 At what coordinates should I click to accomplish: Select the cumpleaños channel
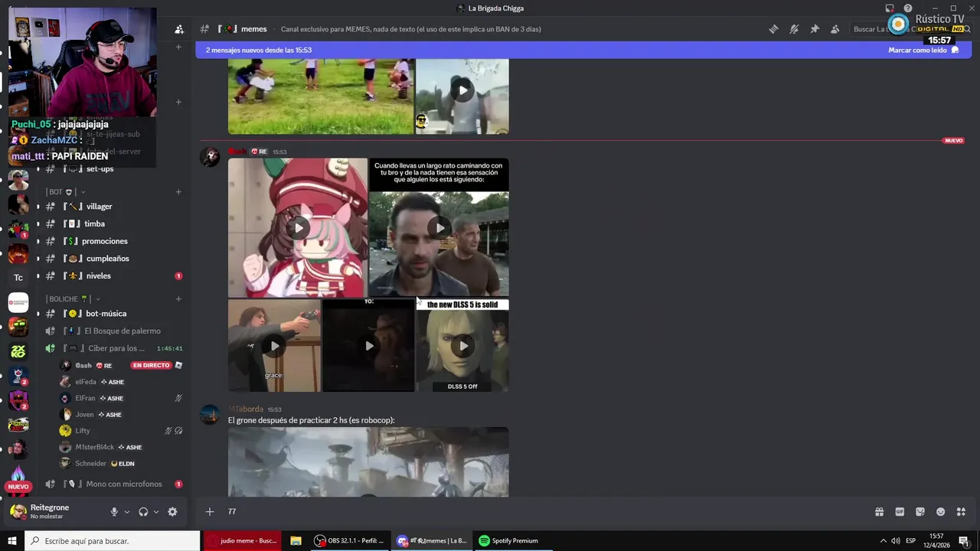pos(109,259)
